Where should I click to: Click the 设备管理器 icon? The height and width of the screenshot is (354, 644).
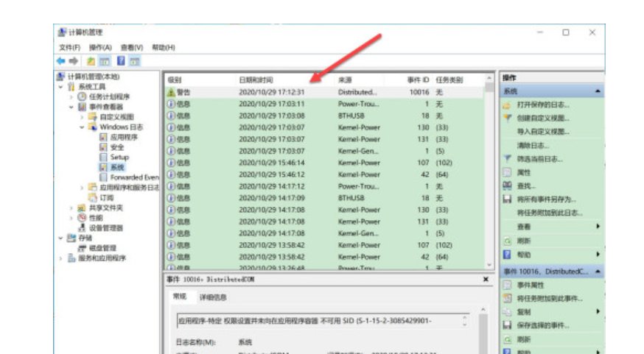tap(82, 227)
